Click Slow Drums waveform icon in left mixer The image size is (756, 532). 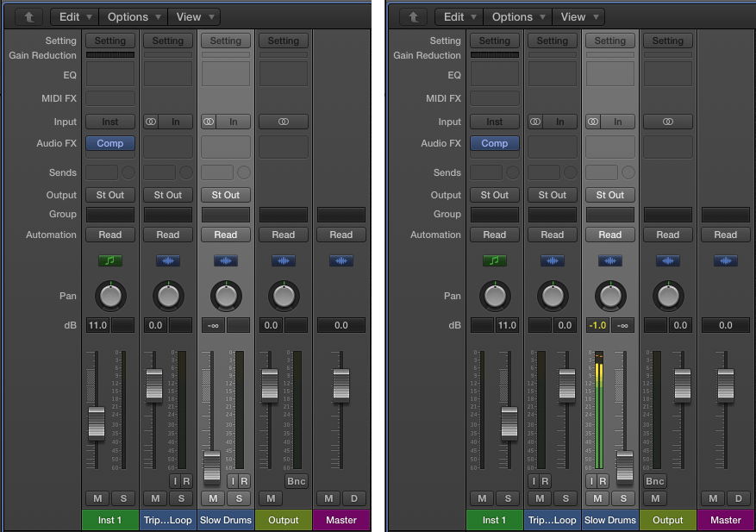[x=226, y=261]
